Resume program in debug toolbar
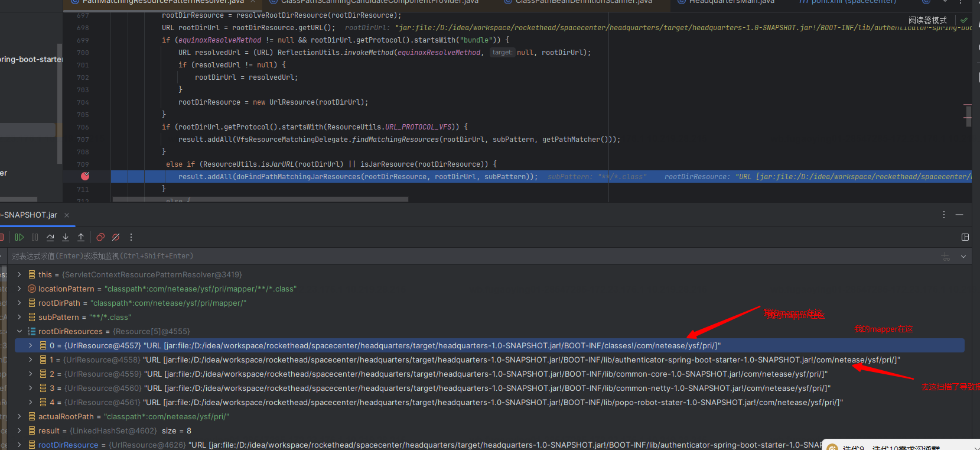The width and height of the screenshot is (980, 450). [19, 237]
